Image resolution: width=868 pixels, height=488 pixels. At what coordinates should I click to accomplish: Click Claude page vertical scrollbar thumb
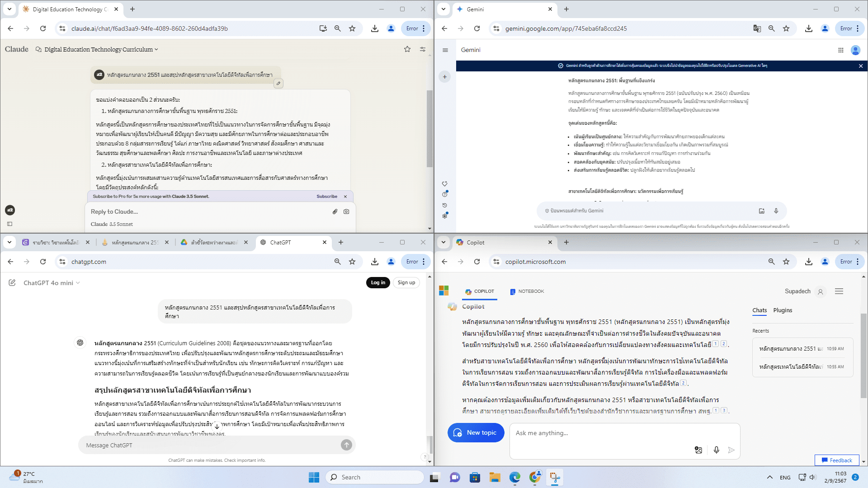tap(429, 129)
